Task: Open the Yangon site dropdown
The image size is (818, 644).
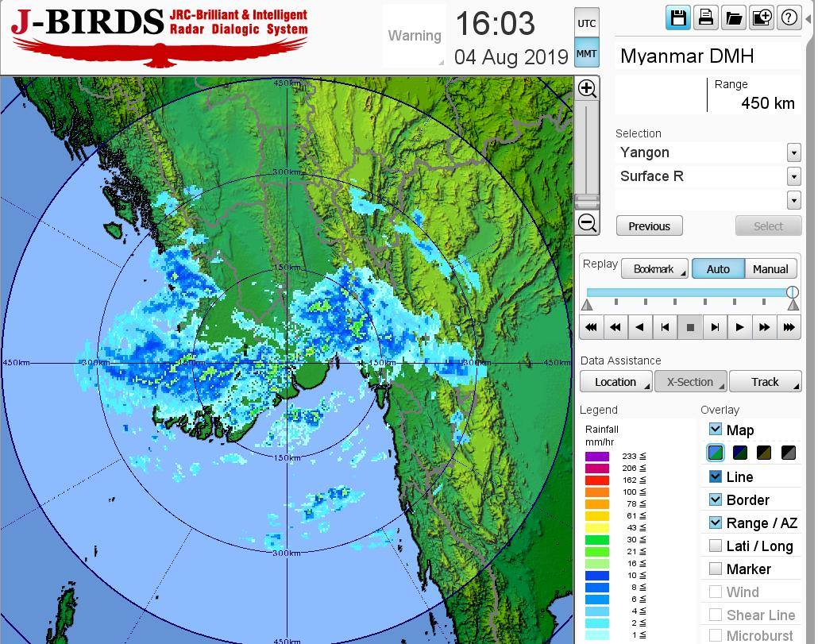Action: (x=793, y=152)
